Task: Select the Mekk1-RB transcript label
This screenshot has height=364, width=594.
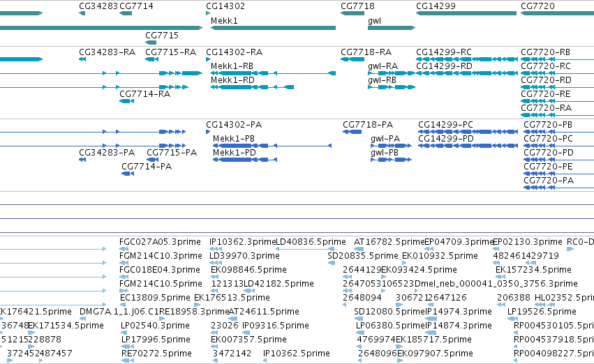Action: tap(232, 66)
